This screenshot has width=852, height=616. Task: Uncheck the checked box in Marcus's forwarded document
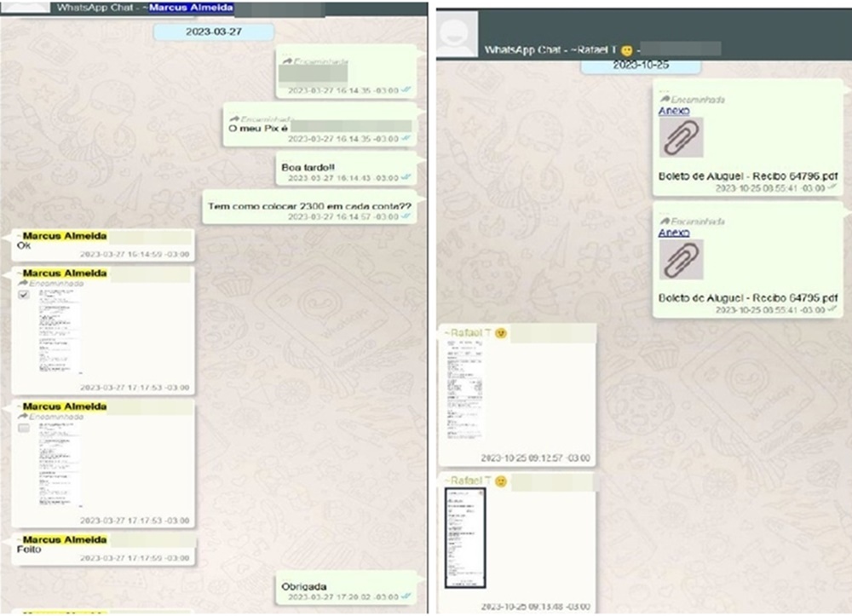coord(24,294)
